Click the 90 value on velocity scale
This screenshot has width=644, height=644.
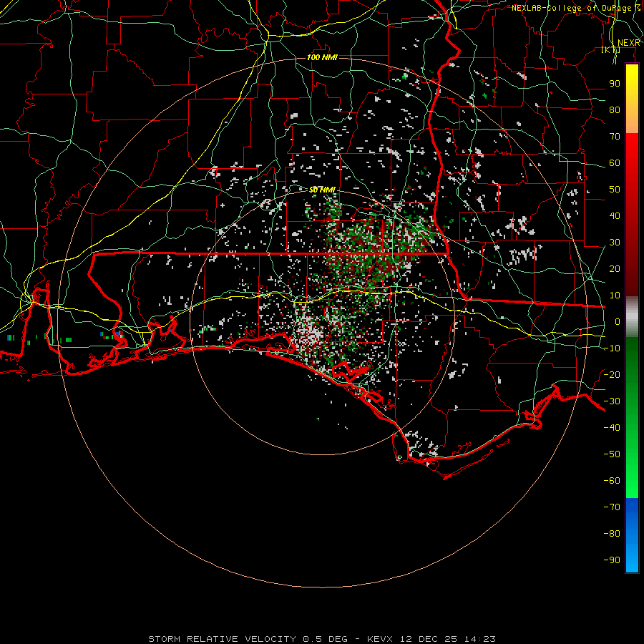click(x=615, y=84)
